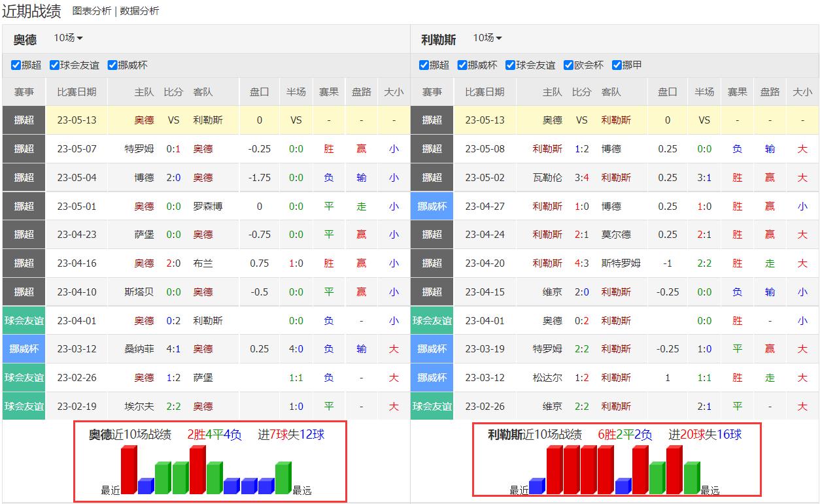Click the 大小 column header in the right table
The image size is (820, 504).
pyautogui.click(x=802, y=92)
